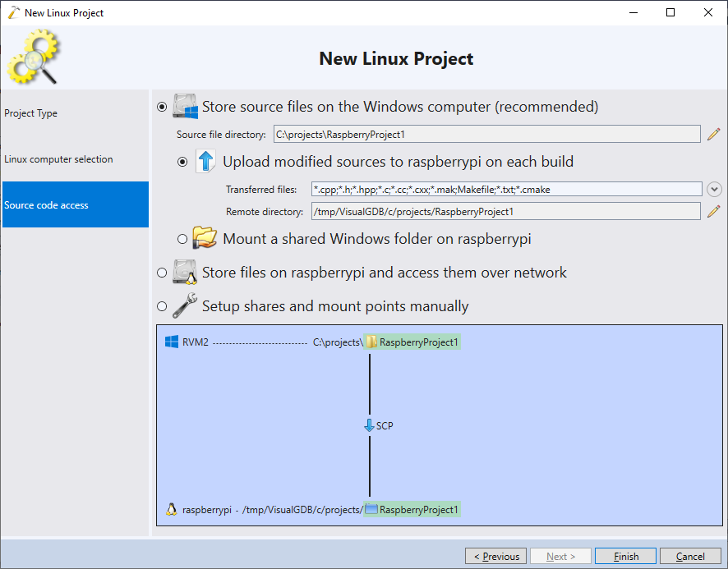This screenshot has width=728, height=569.
Task: Click the wrench icon for manual setup
Action: pyautogui.click(x=185, y=305)
